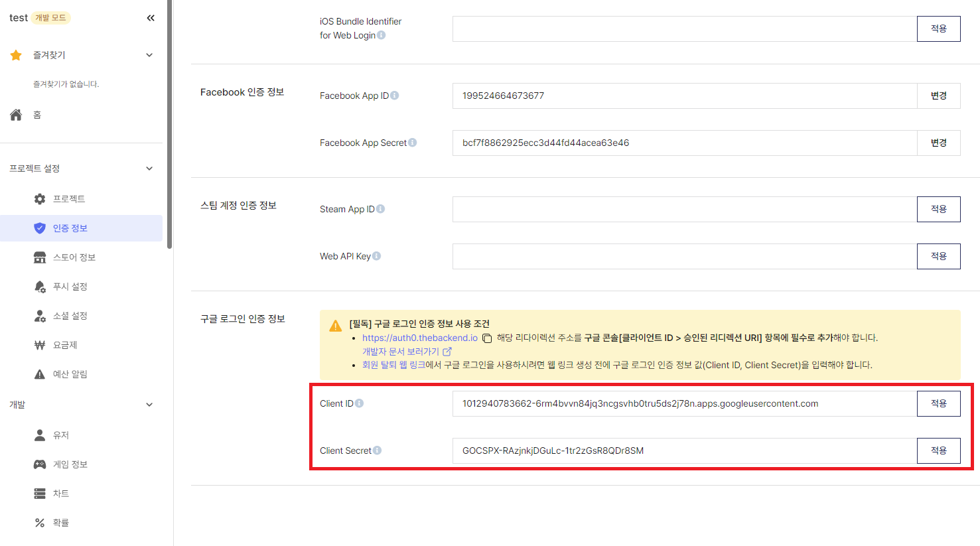The height and width of the screenshot is (546, 980).
Task: Go to 게임 정보 menu
Action: (x=70, y=464)
